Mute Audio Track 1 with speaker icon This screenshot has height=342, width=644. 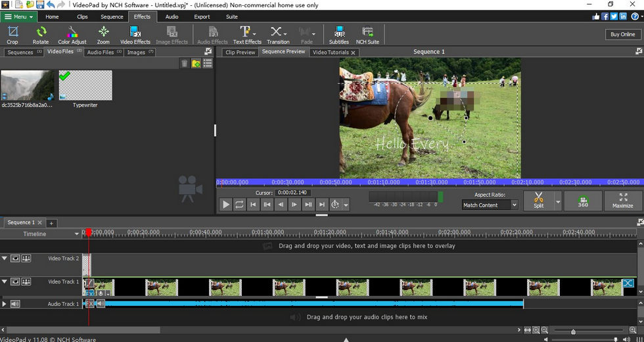click(x=15, y=304)
